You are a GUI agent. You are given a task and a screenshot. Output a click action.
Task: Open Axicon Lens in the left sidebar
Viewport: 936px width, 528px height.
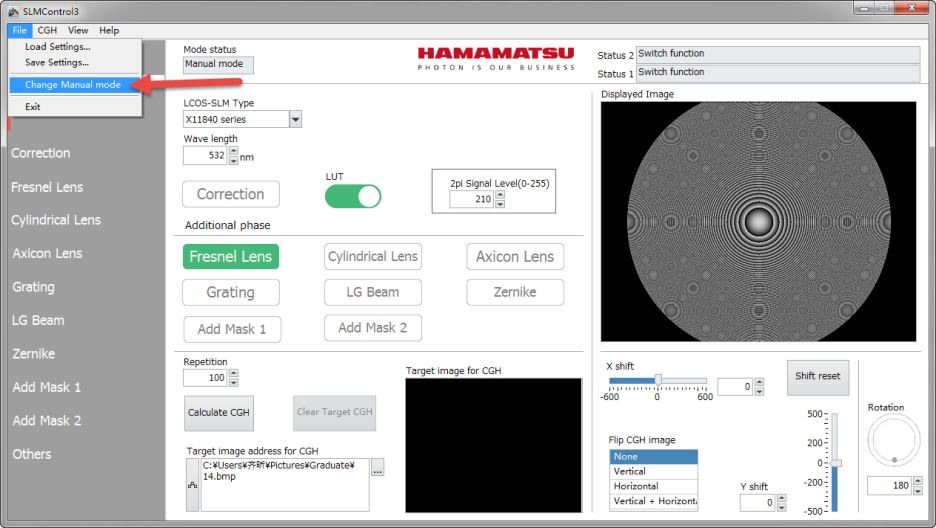47,254
